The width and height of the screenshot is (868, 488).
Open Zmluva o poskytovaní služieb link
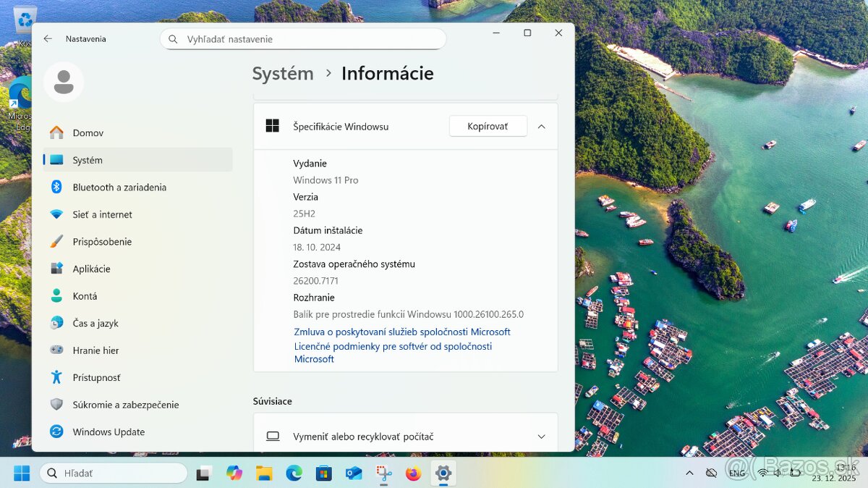(x=401, y=332)
